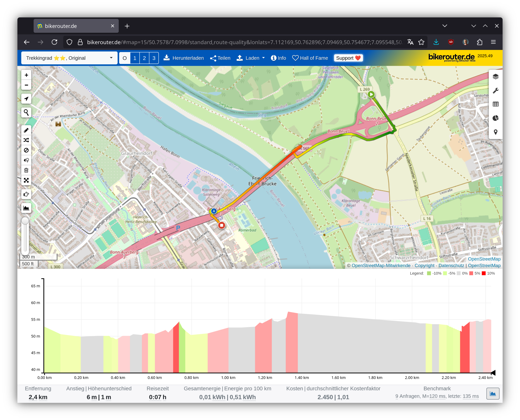Click the POI marker tool in left toolbar
520x420 pixels.
click(26, 160)
